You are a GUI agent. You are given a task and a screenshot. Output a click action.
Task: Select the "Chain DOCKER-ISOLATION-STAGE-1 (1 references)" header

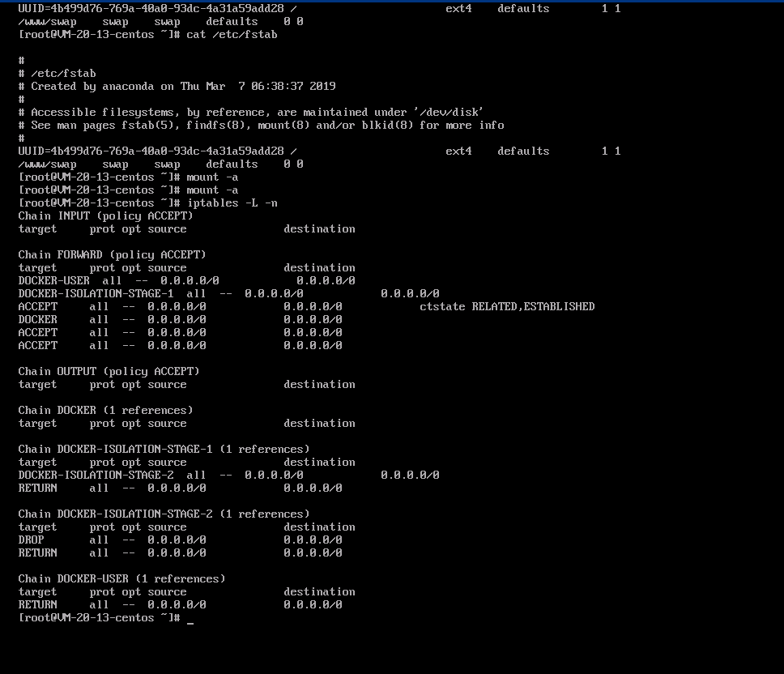[x=164, y=450]
